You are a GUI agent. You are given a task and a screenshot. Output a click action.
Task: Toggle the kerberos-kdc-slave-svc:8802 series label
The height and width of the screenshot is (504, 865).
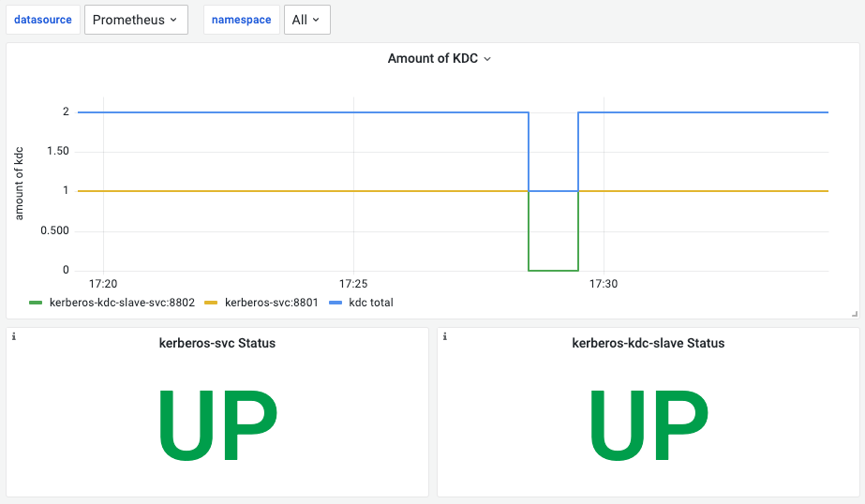pyautogui.click(x=122, y=303)
